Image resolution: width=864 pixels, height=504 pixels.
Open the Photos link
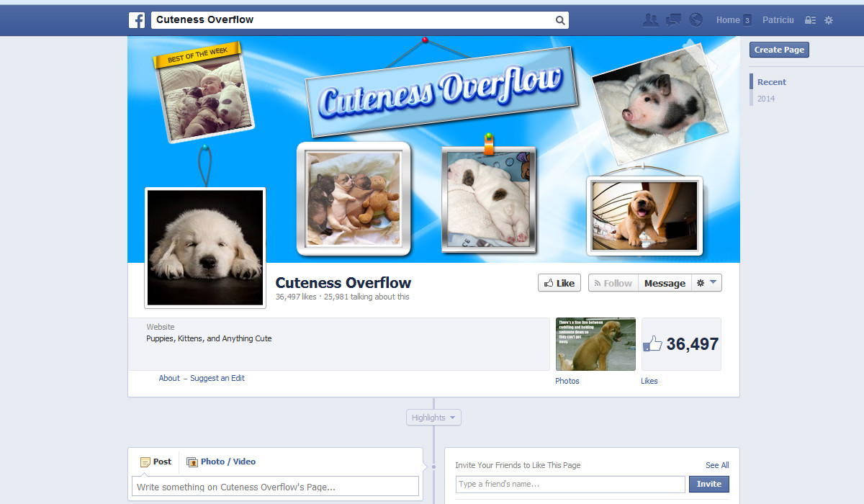click(567, 381)
